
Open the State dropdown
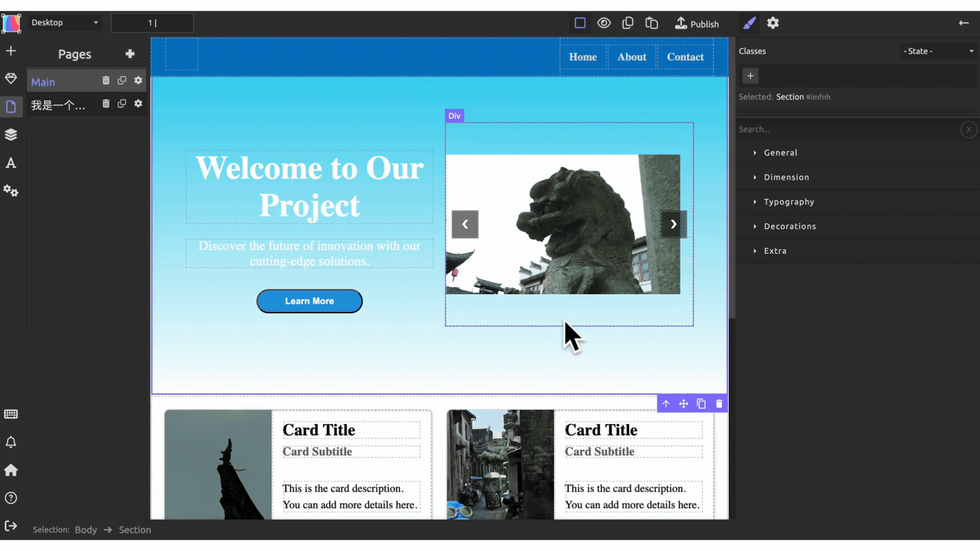[x=938, y=51]
